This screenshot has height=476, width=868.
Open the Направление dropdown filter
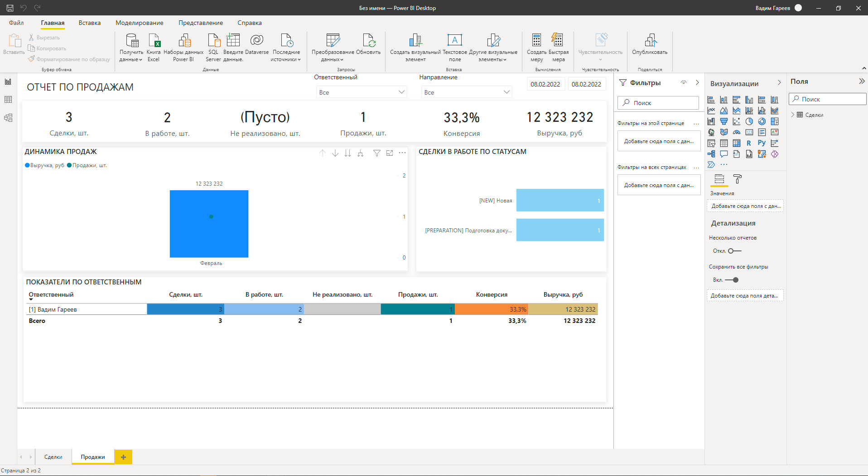pos(466,92)
